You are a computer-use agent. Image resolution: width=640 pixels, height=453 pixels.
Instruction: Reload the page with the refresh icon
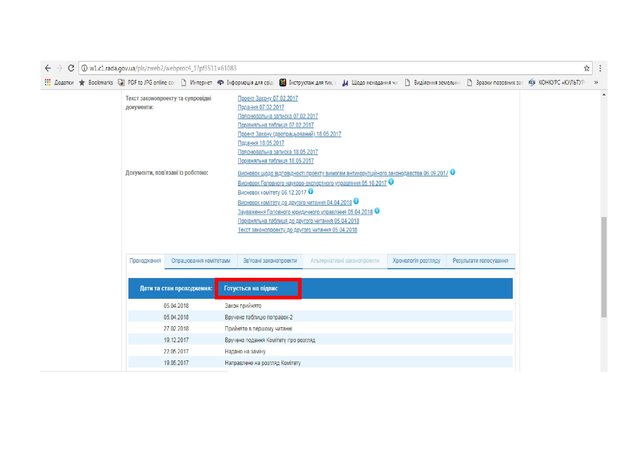click(x=71, y=68)
